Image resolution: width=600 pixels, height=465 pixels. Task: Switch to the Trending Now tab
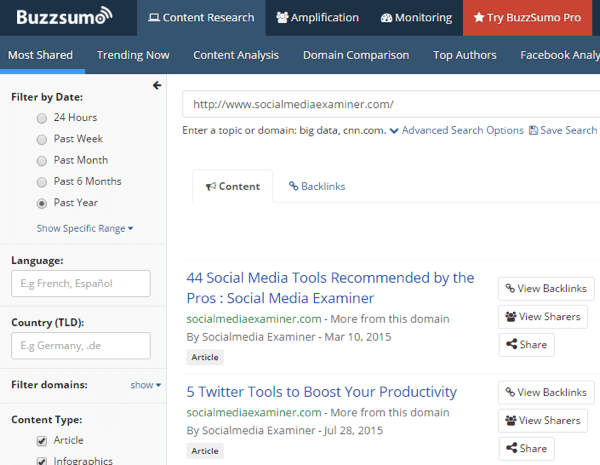(x=133, y=55)
